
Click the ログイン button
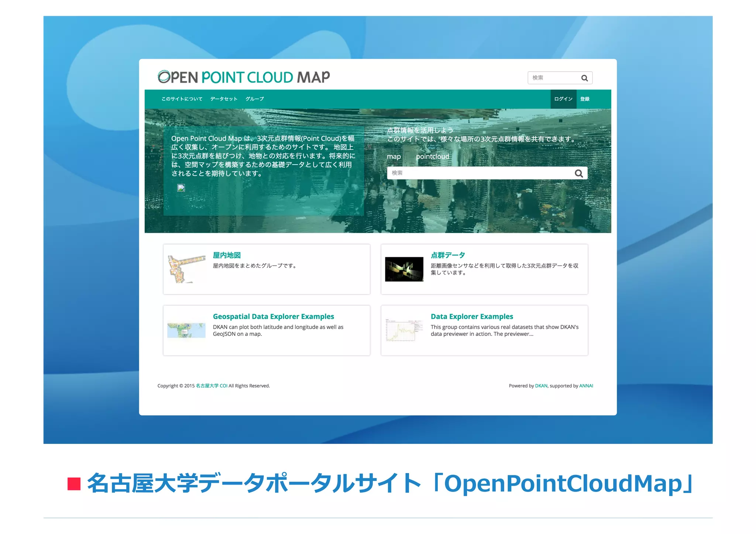pos(563,99)
